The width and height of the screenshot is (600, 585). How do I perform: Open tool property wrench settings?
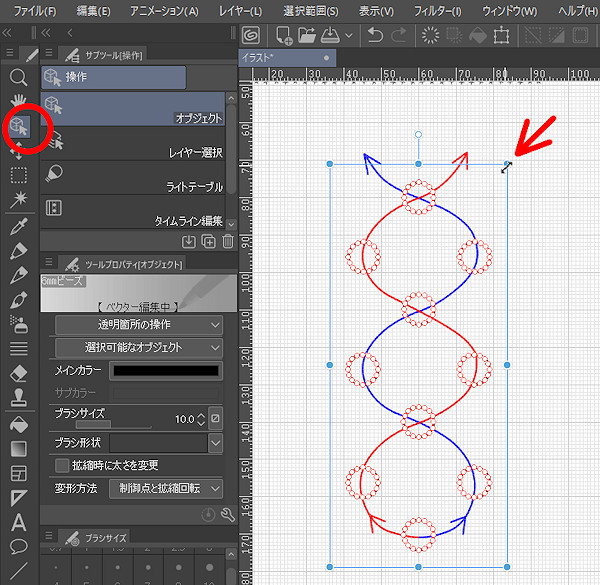pyautogui.click(x=228, y=515)
